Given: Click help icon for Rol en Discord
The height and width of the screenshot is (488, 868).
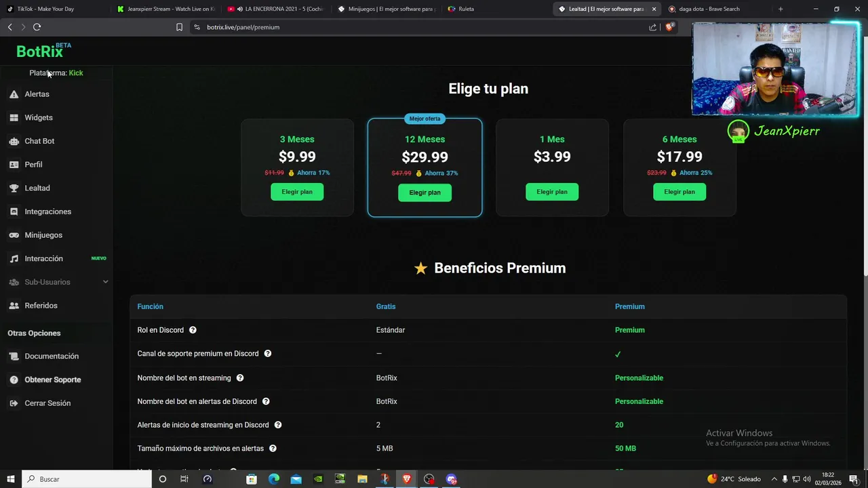Looking at the screenshot, I should [193, 330].
